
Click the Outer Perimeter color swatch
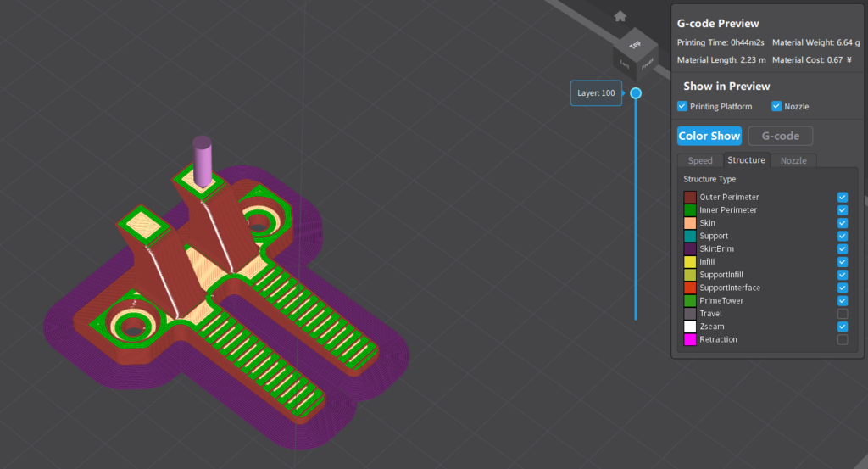pos(690,197)
